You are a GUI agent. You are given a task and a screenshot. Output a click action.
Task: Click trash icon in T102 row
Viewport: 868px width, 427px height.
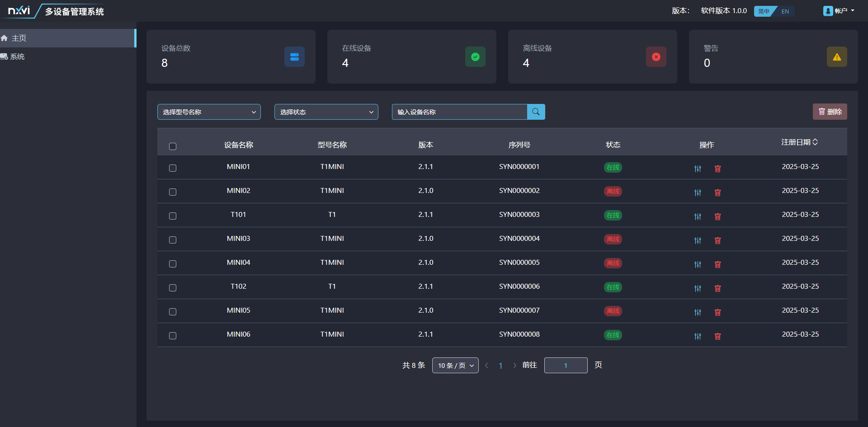click(x=717, y=288)
